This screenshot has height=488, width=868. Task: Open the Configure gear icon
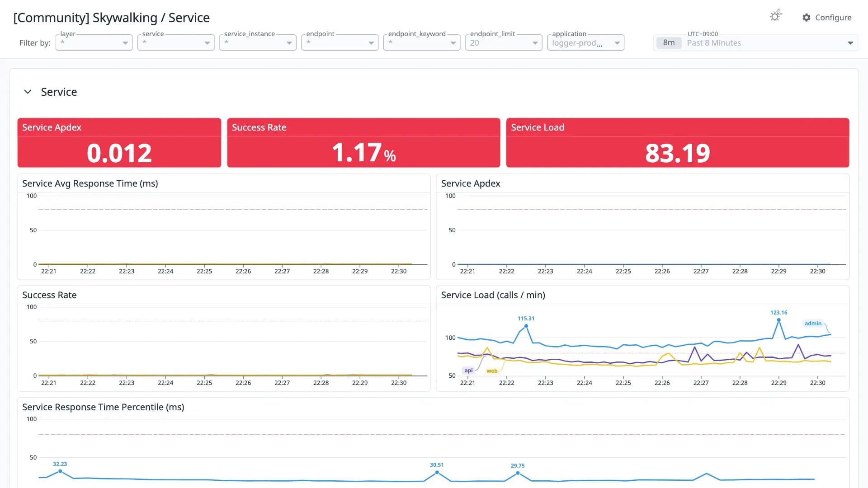[807, 18]
